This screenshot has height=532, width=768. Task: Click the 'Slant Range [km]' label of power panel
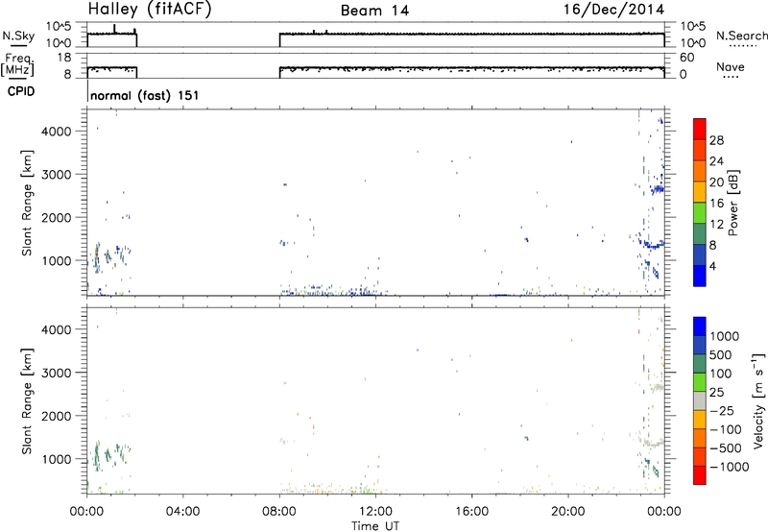tap(27, 203)
